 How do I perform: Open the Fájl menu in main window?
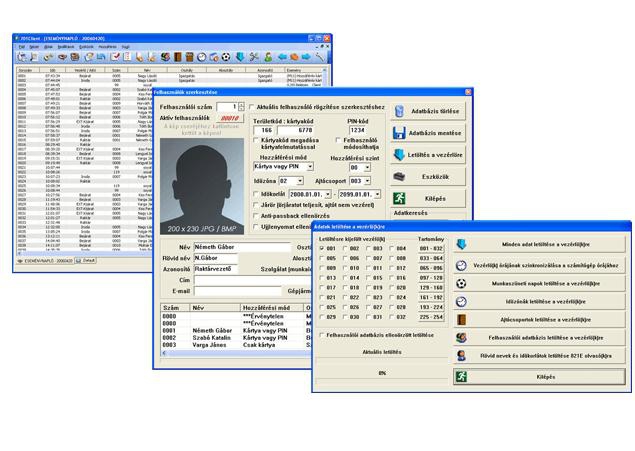pyautogui.click(x=20, y=46)
